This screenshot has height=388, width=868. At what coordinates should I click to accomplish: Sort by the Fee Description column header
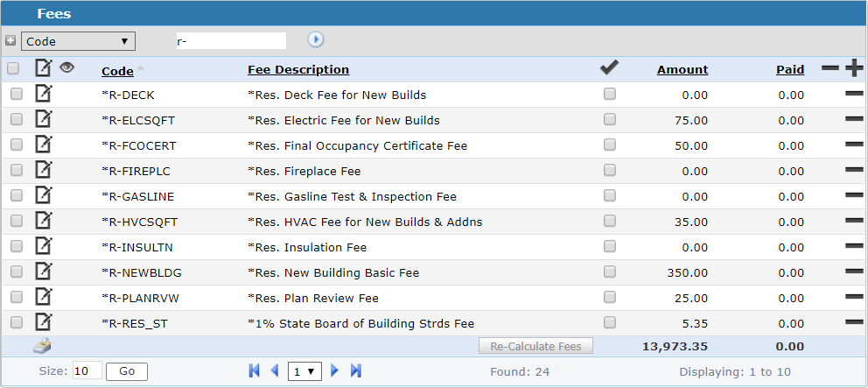pyautogui.click(x=298, y=70)
